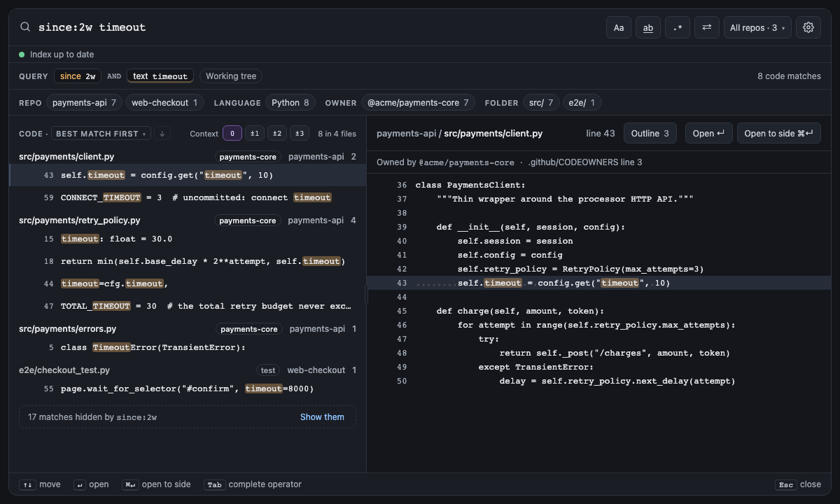Click the Index up to date status

point(57,55)
